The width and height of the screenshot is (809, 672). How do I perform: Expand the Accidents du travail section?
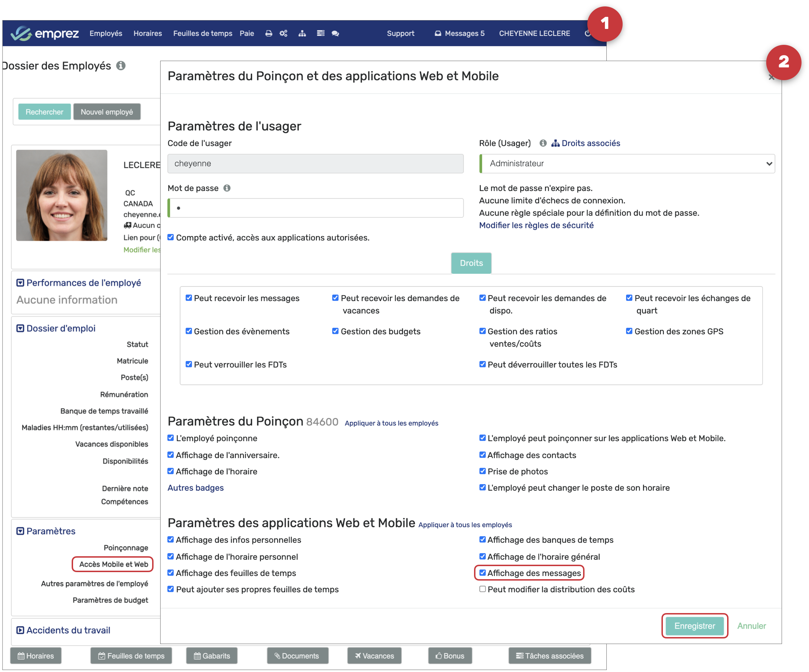(20, 630)
